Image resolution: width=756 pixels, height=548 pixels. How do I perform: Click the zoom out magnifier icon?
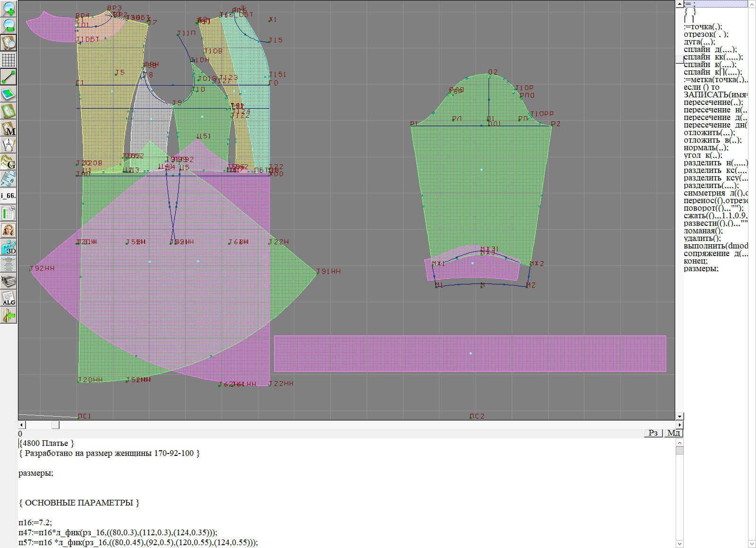(9, 26)
